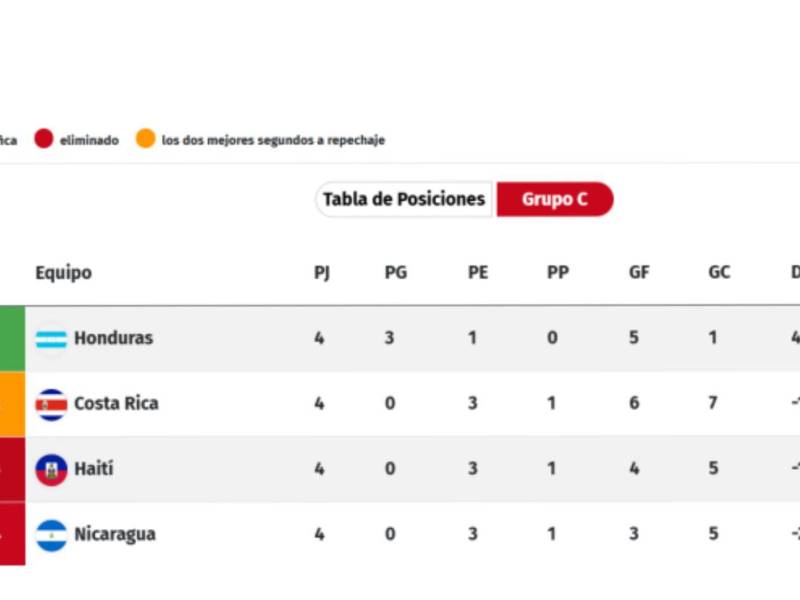Viewport: 800px width, 600px height.
Task: Click the orange repechaje legend dot
Action: click(147, 140)
